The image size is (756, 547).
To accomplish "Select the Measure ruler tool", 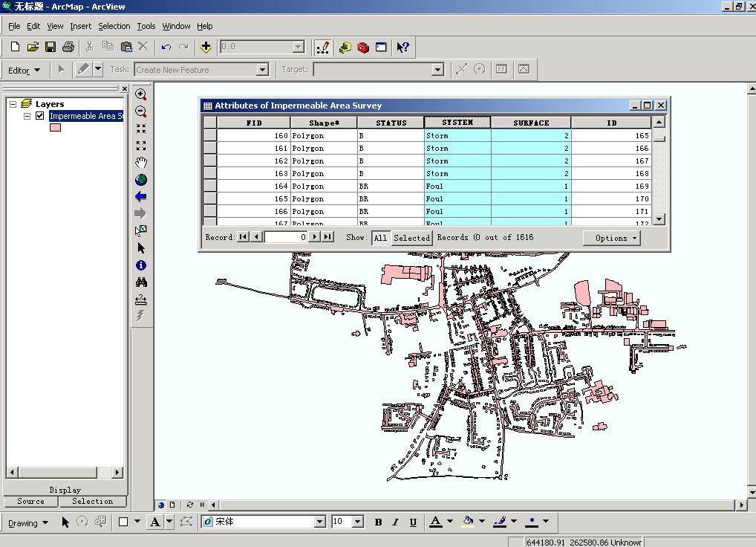I will (141, 300).
